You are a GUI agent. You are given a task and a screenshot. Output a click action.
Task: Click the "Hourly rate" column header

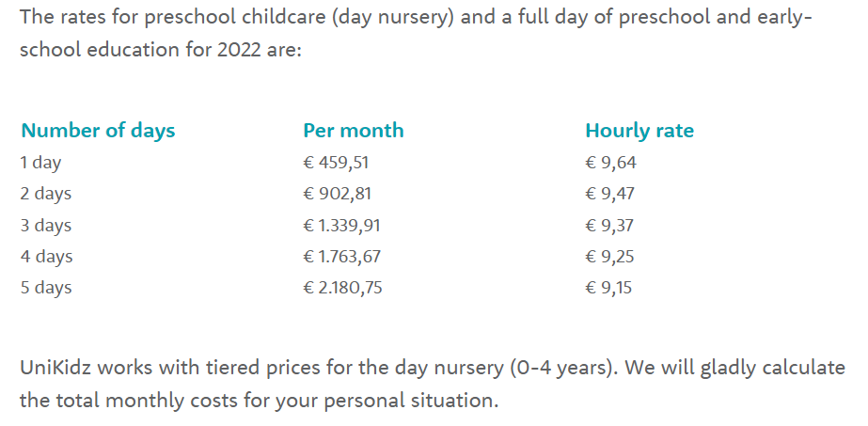(x=639, y=131)
